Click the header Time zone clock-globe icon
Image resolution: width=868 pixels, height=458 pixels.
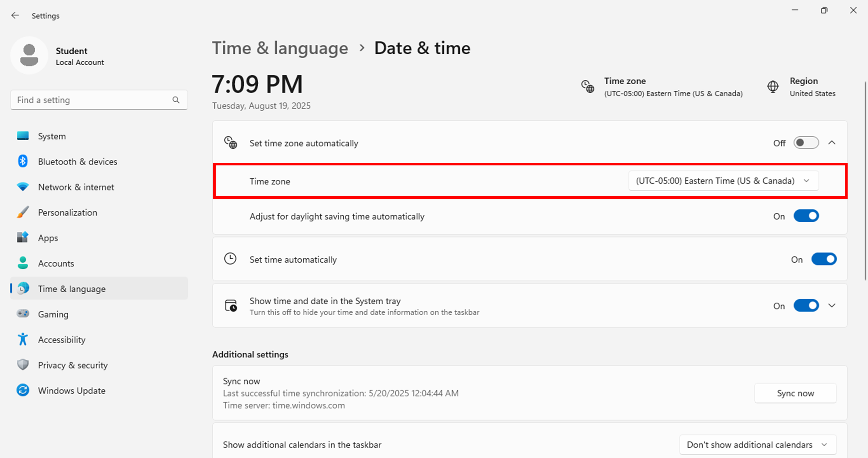point(588,86)
